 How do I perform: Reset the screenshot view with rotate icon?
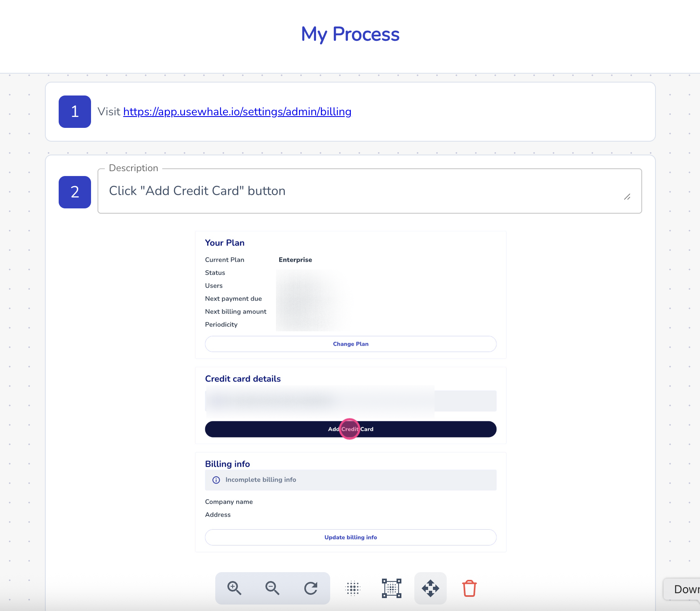coord(311,588)
